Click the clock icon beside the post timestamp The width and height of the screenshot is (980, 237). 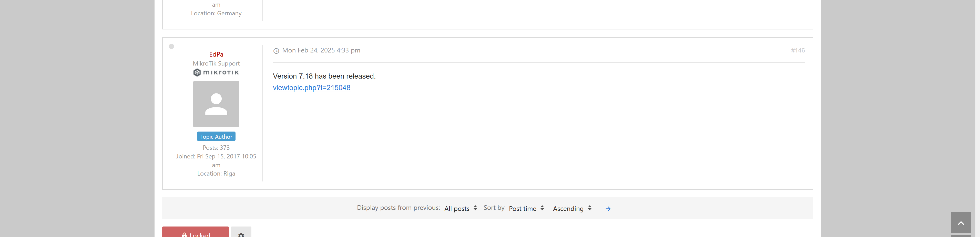click(276, 50)
